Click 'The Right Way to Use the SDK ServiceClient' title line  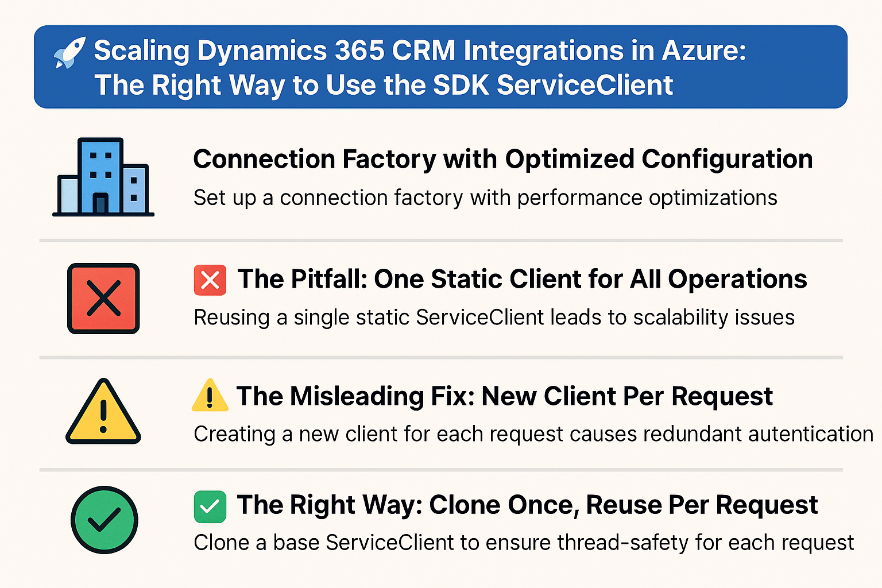384,86
